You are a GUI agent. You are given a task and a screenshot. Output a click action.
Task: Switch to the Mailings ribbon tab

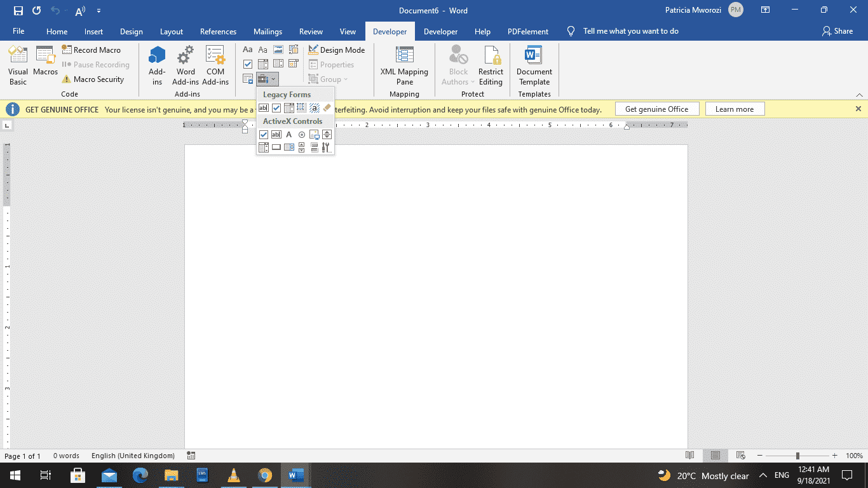coord(268,31)
